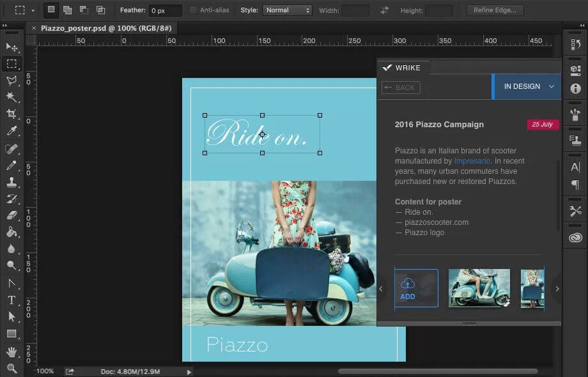Select the scooter photo thumbnail in Wrike
This screenshot has width=588, height=377.
(x=479, y=289)
